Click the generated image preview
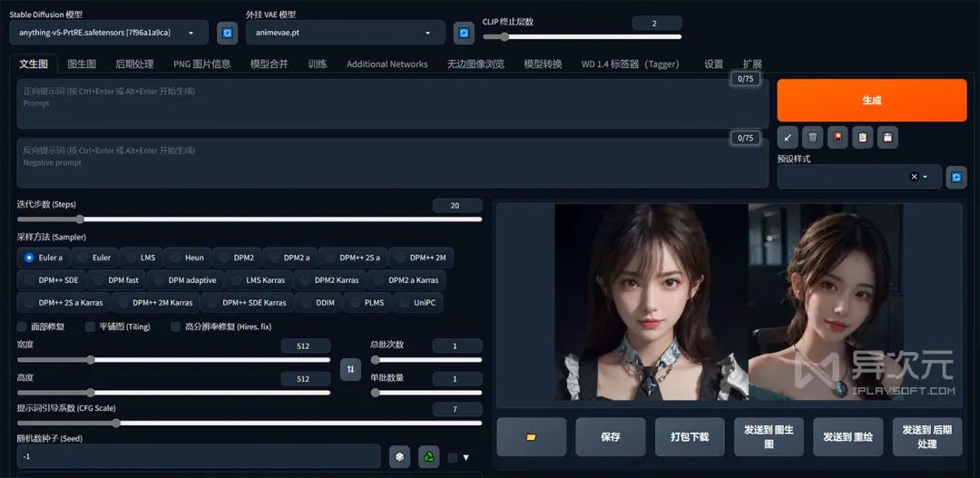The width and height of the screenshot is (980, 478). click(x=729, y=302)
